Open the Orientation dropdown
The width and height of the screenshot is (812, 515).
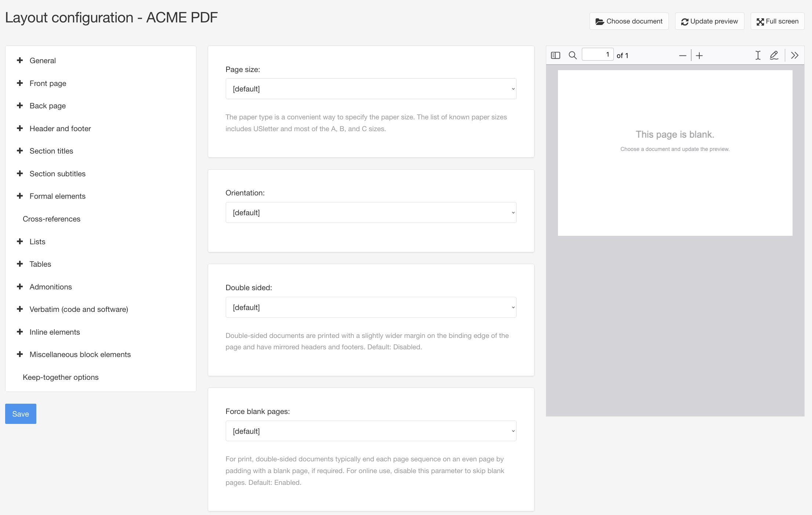(371, 213)
